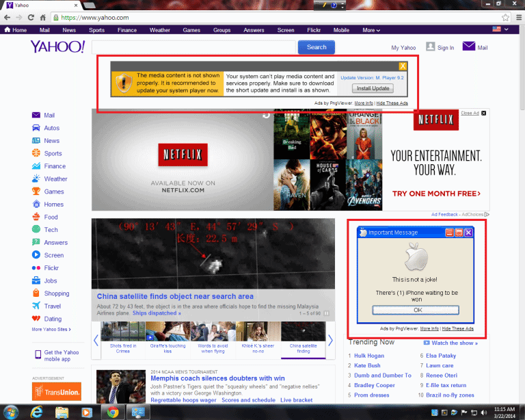
Task: Click Try One Month Free Netflix link
Action: [436, 194]
